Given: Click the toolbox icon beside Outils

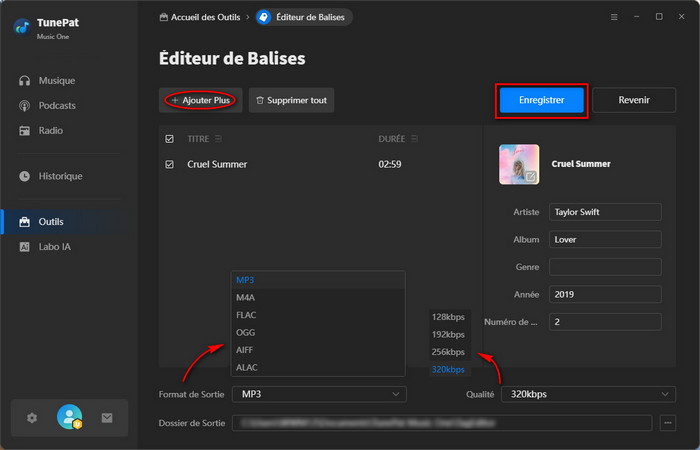Looking at the screenshot, I should click(x=25, y=222).
